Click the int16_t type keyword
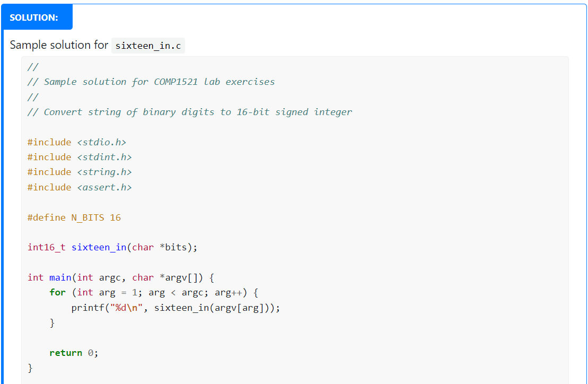The width and height of the screenshot is (588, 384). [x=46, y=247]
